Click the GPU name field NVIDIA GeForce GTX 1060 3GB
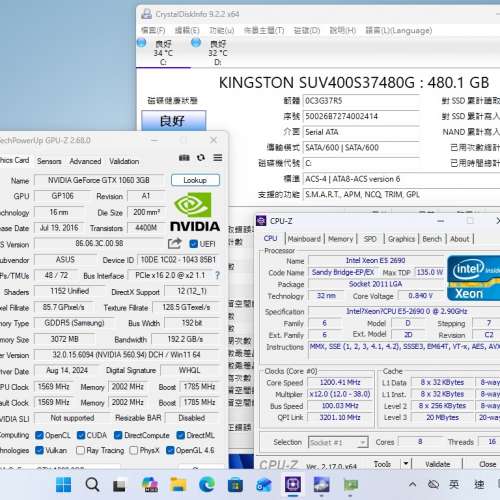The width and height of the screenshot is (500, 500). (x=99, y=180)
